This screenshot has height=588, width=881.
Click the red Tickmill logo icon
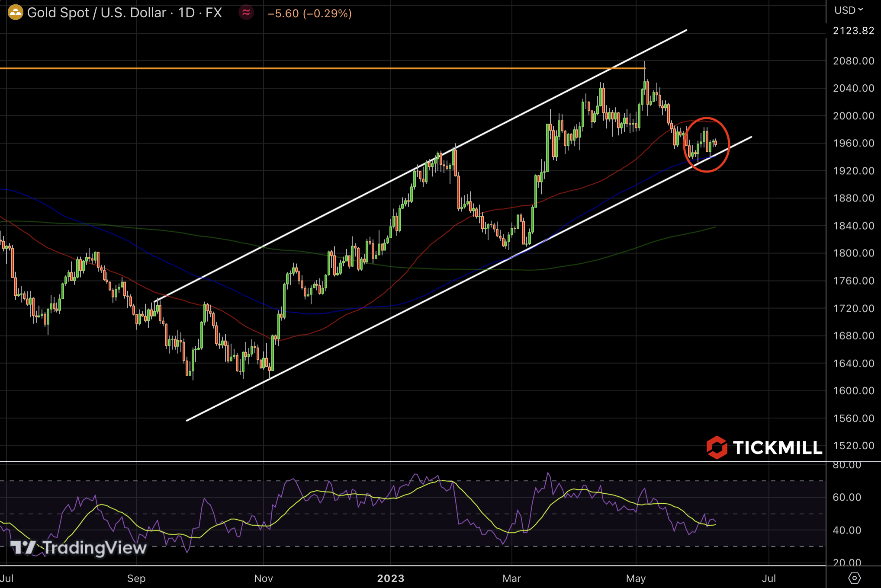coord(717,447)
